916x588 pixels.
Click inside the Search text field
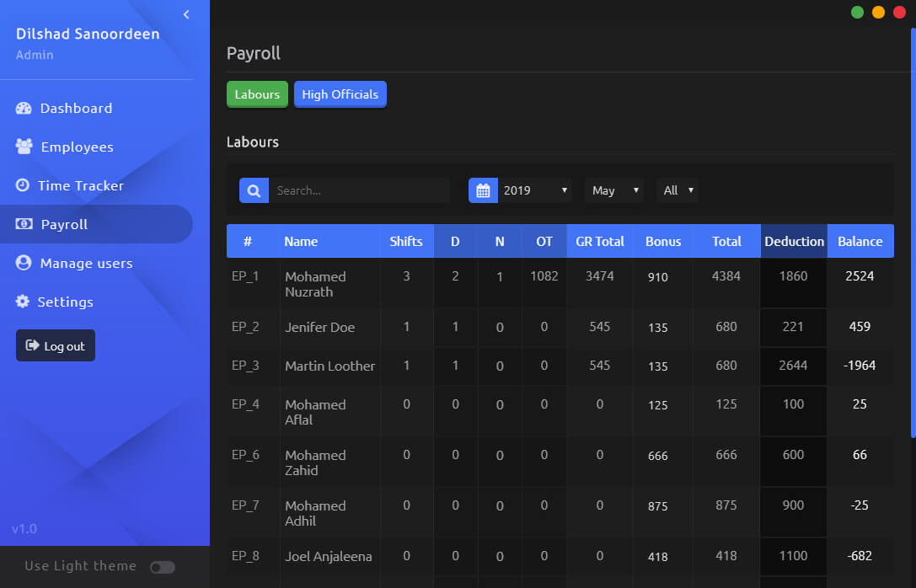tap(360, 190)
